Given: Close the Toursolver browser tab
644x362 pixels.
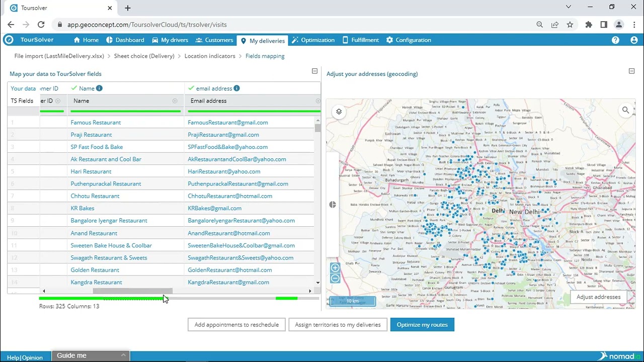Looking at the screenshot, I should click(x=110, y=8).
